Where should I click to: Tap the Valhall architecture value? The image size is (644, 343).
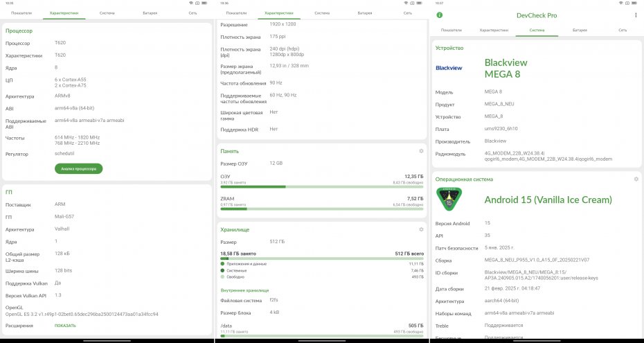tap(62, 229)
